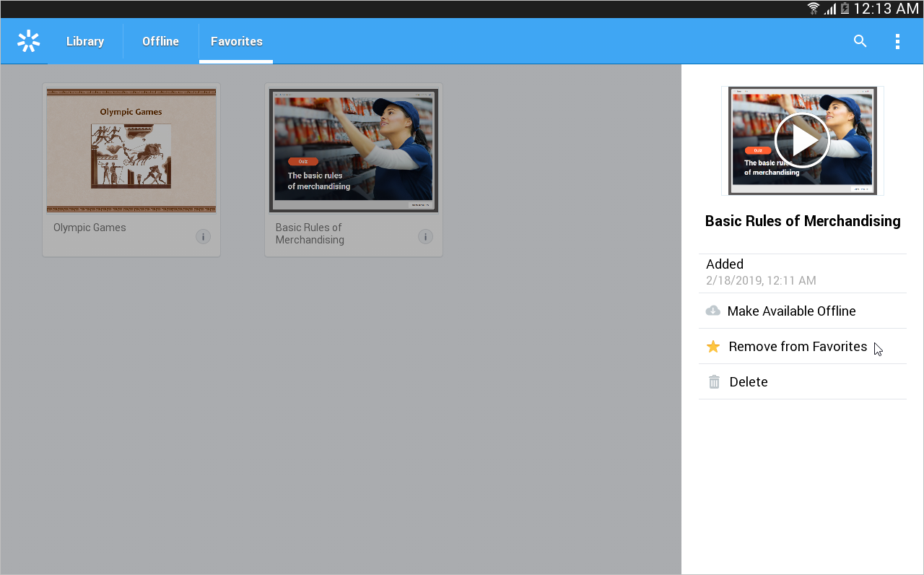
Task: Click the trash can icon
Action: [714, 382]
